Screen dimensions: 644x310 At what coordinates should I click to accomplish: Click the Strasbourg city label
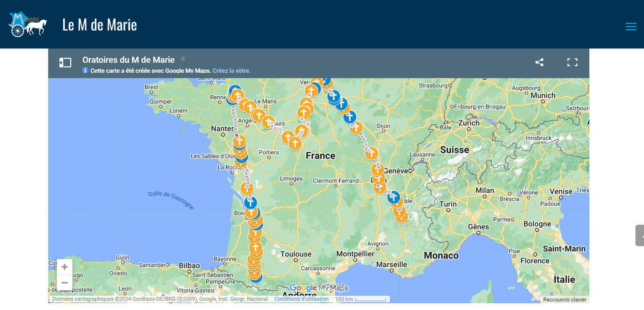pos(433,86)
